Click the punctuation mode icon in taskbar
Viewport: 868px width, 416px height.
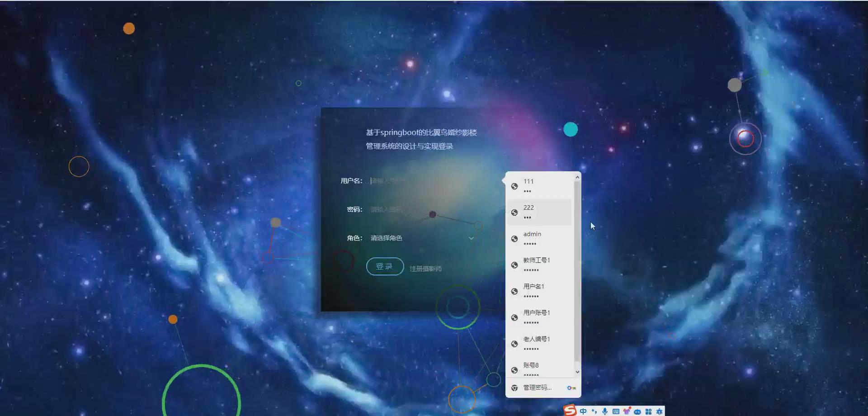click(594, 411)
